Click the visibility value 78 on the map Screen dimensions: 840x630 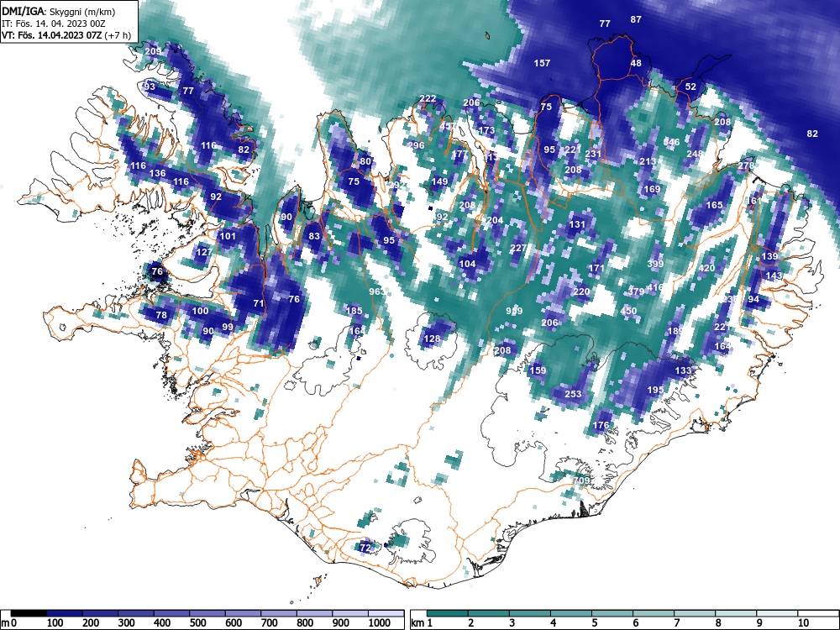[161, 315]
